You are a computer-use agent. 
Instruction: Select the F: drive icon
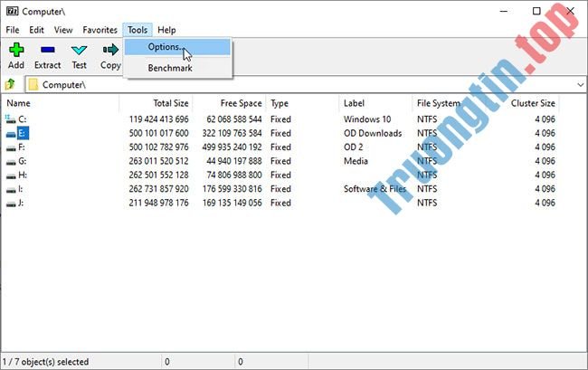(x=11, y=147)
